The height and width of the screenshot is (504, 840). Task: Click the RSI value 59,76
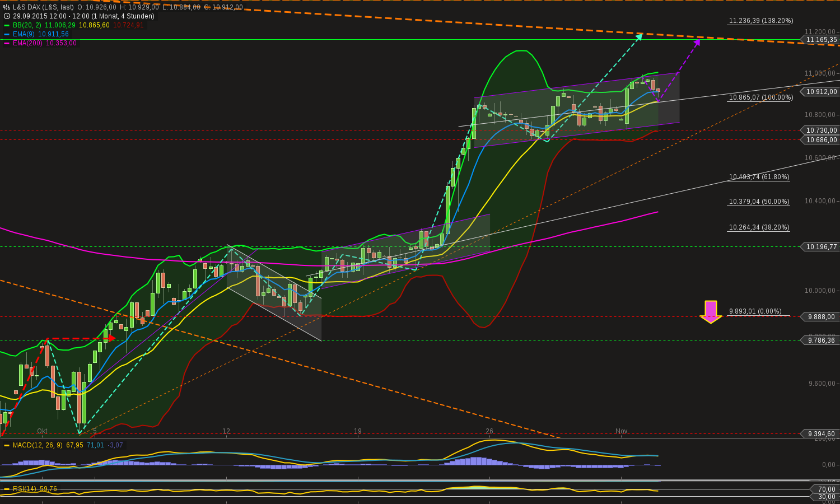click(48, 489)
